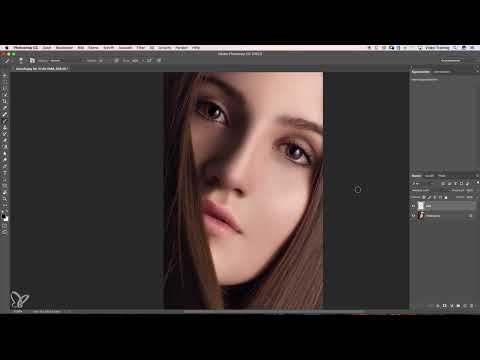Delete layer trash icon

472,305
